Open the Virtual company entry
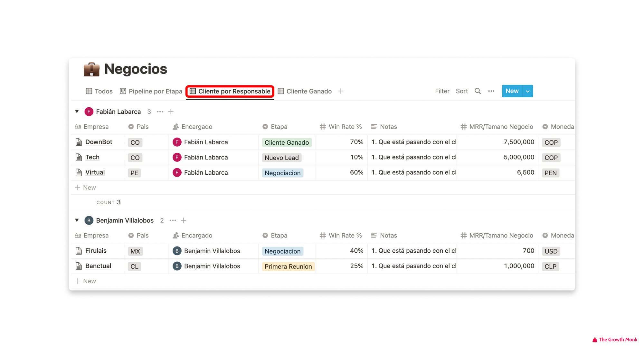The width and height of the screenshot is (644, 349). [x=95, y=172]
